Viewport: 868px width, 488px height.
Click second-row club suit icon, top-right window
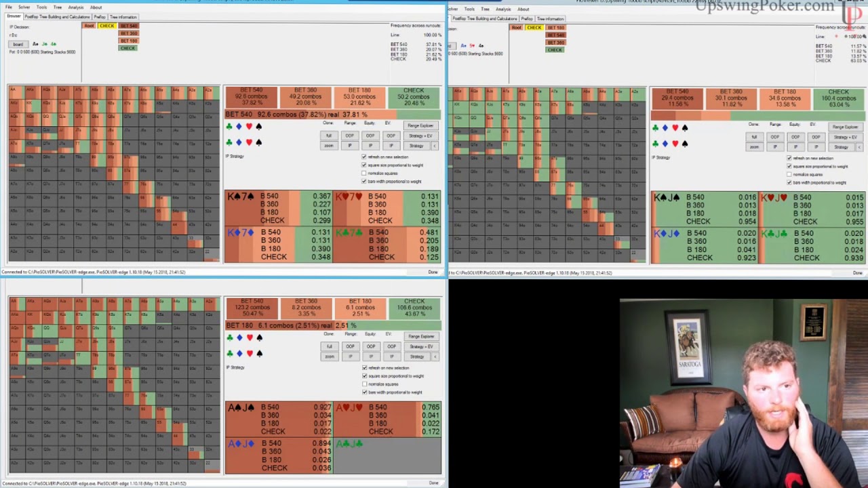pos(656,144)
